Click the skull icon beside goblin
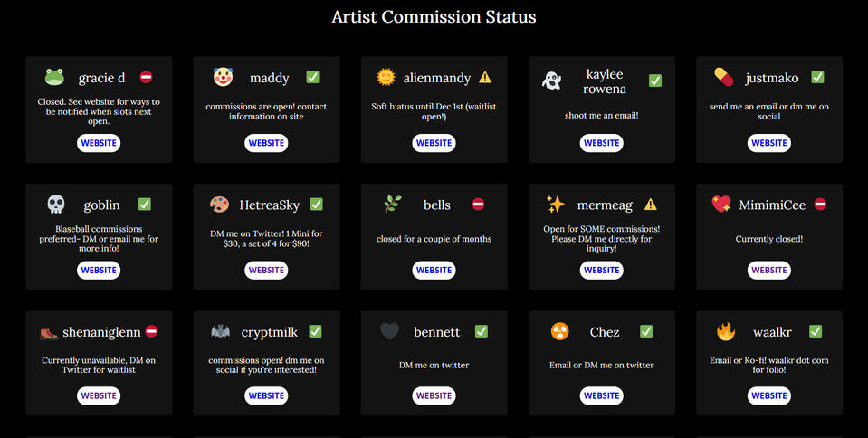Screen dimensions: 868x438 point(56,205)
